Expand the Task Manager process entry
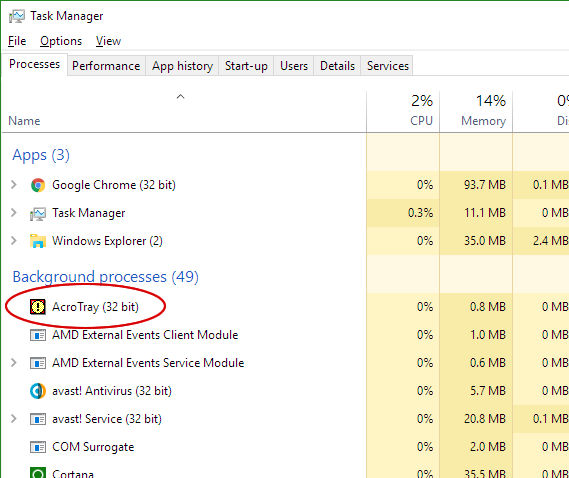Screen dimensions: 569x478 (x=14, y=213)
